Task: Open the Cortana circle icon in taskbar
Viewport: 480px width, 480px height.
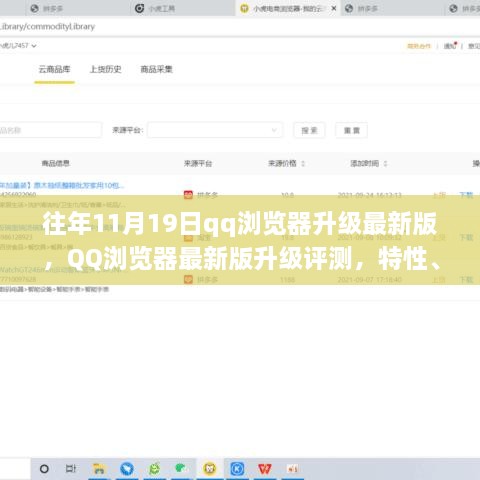Action: pos(44,469)
